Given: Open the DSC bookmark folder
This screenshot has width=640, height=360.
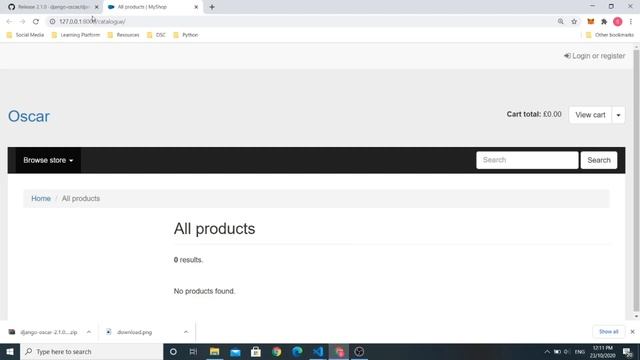Looking at the screenshot, I should [x=156, y=35].
